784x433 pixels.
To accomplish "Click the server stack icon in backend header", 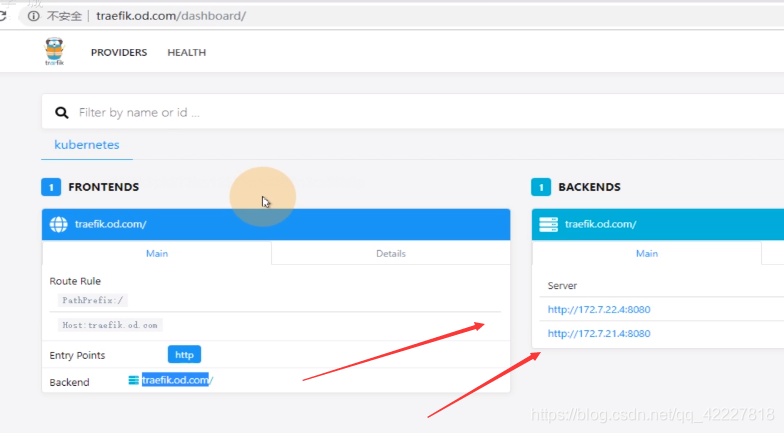I will tap(548, 224).
